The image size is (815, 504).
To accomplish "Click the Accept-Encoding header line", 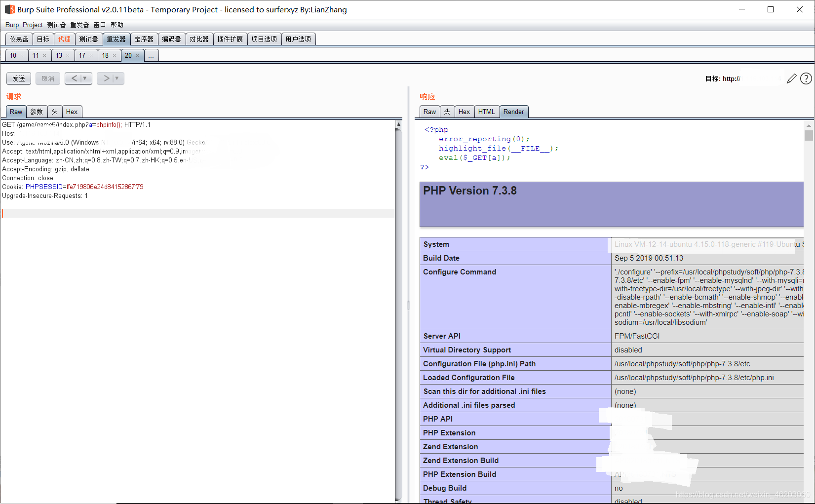I will [x=45, y=169].
